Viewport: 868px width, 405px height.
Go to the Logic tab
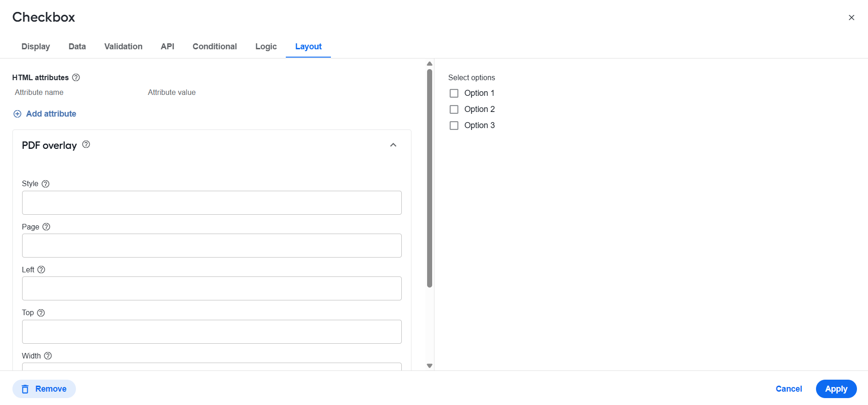tap(266, 47)
